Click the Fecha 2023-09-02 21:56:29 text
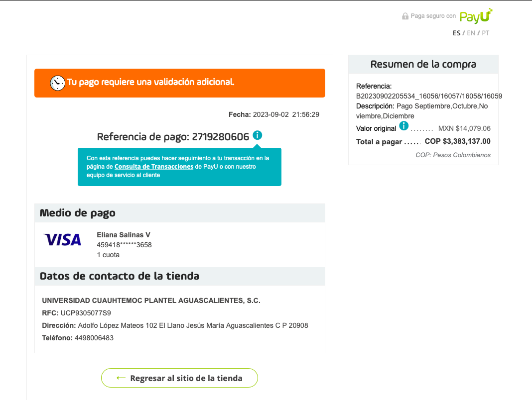 coord(274,114)
